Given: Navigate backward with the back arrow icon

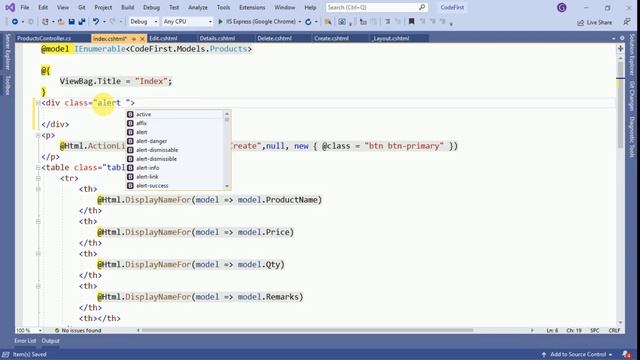Looking at the screenshot, I should pos(15,22).
